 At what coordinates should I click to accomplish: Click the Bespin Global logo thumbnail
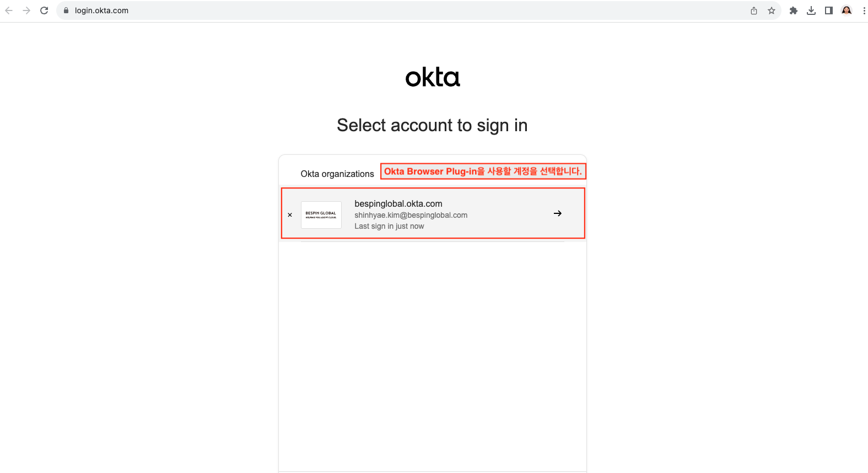tap(321, 215)
